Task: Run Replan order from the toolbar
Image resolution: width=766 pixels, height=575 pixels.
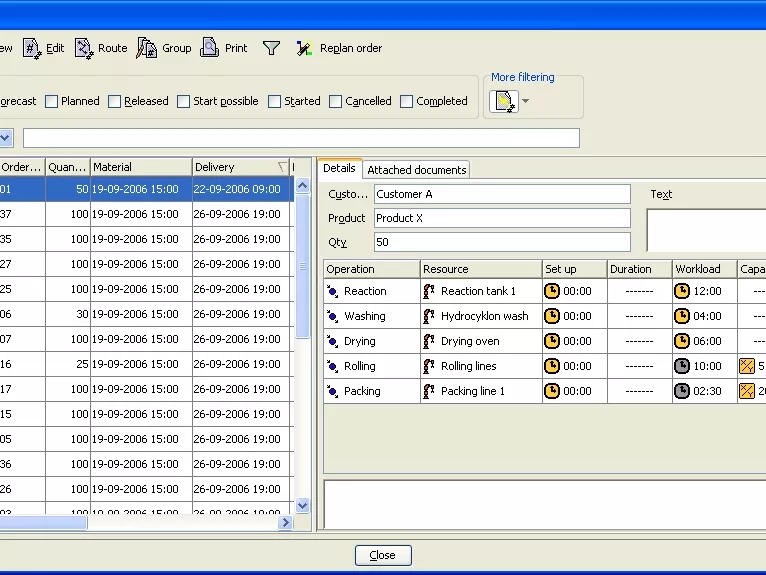Action: pyautogui.click(x=339, y=48)
